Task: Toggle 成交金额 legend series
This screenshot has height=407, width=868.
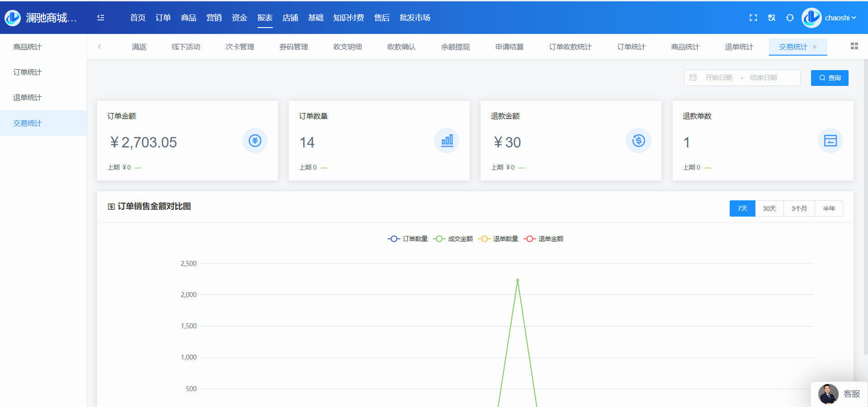Action: point(453,239)
